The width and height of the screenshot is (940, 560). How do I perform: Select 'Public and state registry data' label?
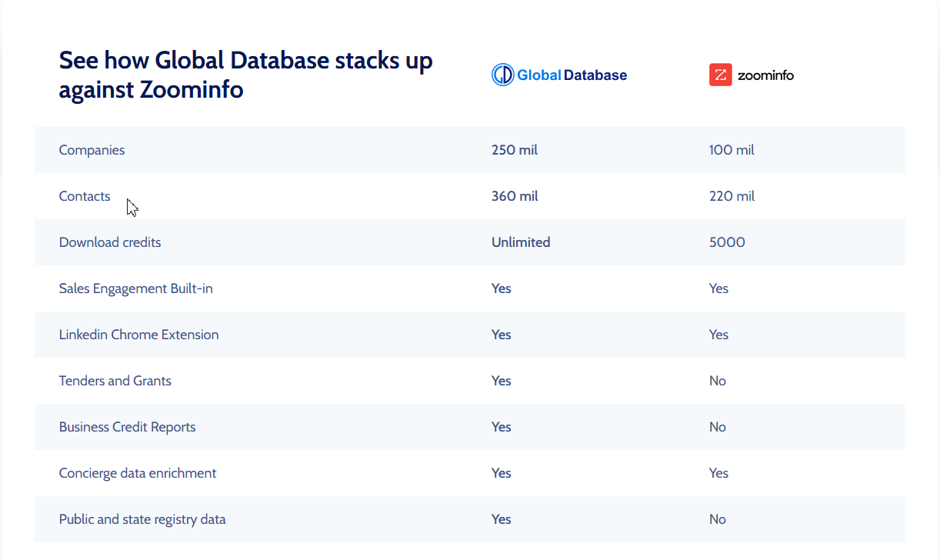[142, 519]
